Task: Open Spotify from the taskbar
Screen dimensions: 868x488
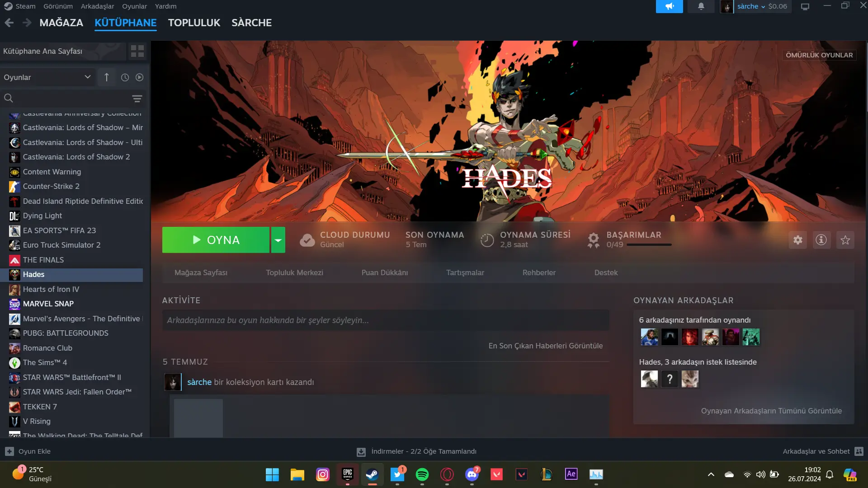Action: (422, 474)
